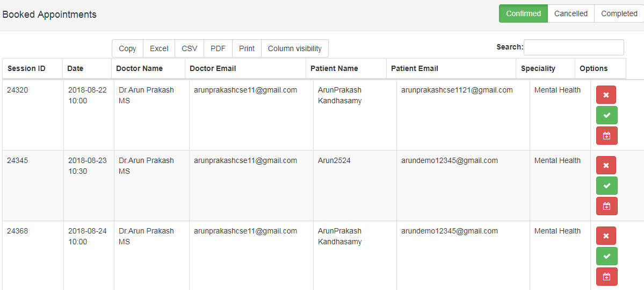Cancel appointment 24320 with red X icon
This screenshot has height=290, width=644.
606,95
